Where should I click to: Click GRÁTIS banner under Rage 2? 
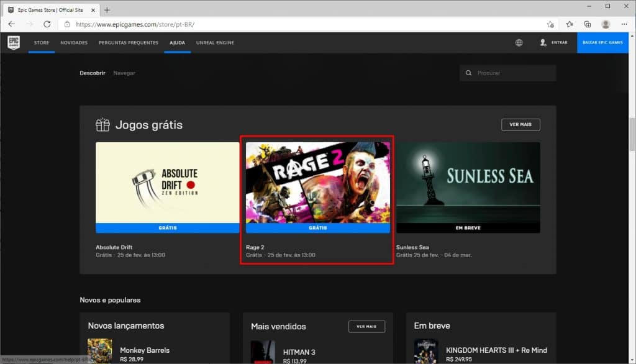pos(317,227)
